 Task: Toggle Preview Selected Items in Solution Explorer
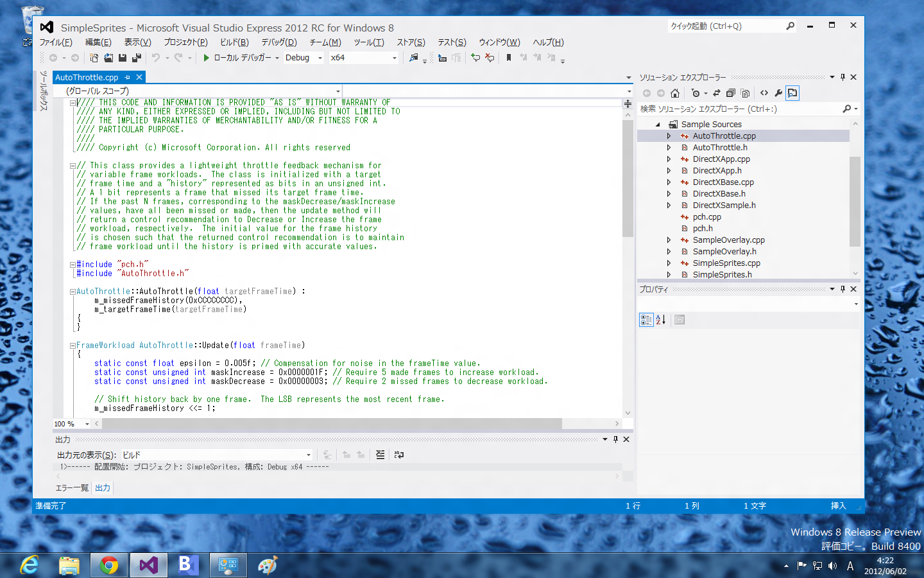point(792,93)
